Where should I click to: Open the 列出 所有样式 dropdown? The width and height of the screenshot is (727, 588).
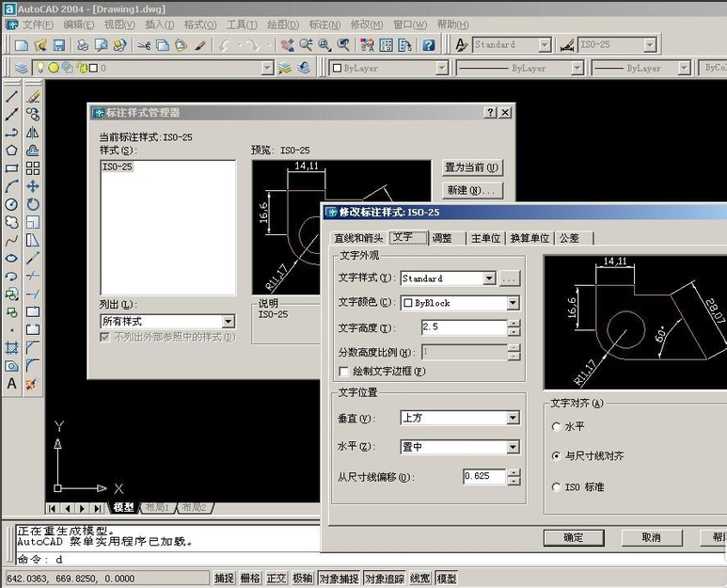tap(229, 322)
